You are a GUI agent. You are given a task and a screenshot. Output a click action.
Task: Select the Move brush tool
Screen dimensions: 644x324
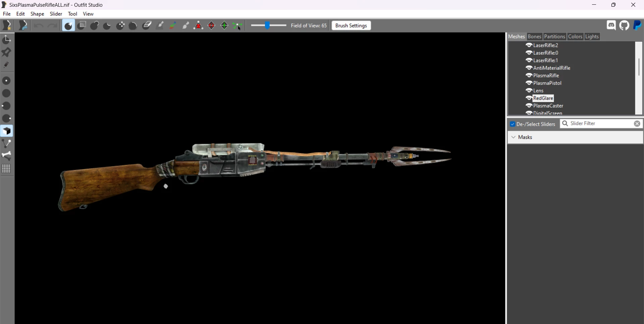coord(120,25)
